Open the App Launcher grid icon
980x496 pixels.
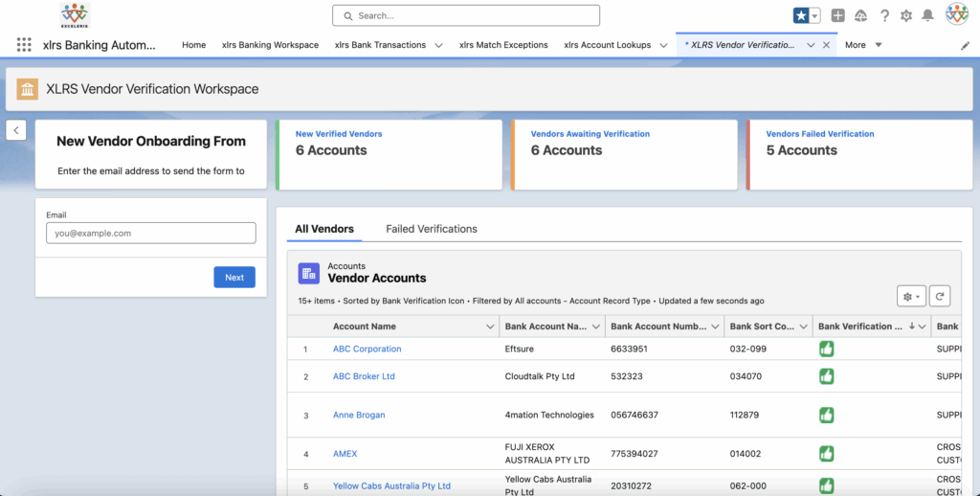pos(24,44)
